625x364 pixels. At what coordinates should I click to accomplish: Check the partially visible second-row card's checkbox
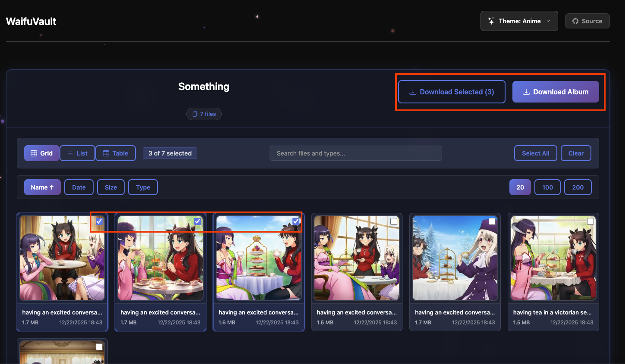coord(99,347)
